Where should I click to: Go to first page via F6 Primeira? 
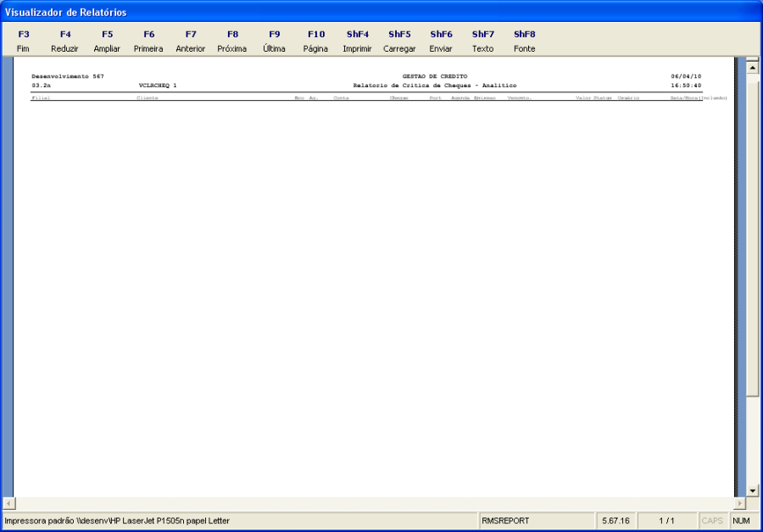point(149,41)
